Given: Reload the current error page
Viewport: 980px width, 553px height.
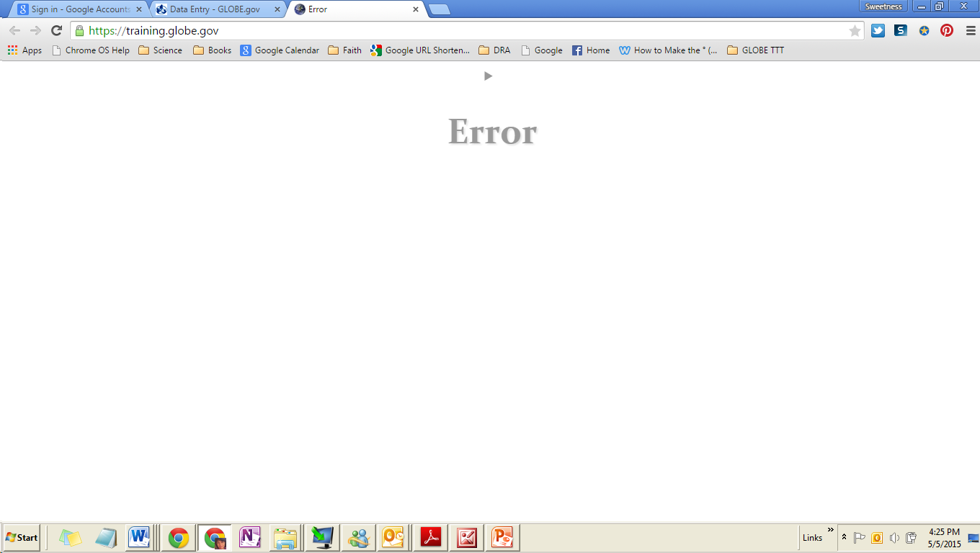Looking at the screenshot, I should [56, 30].
